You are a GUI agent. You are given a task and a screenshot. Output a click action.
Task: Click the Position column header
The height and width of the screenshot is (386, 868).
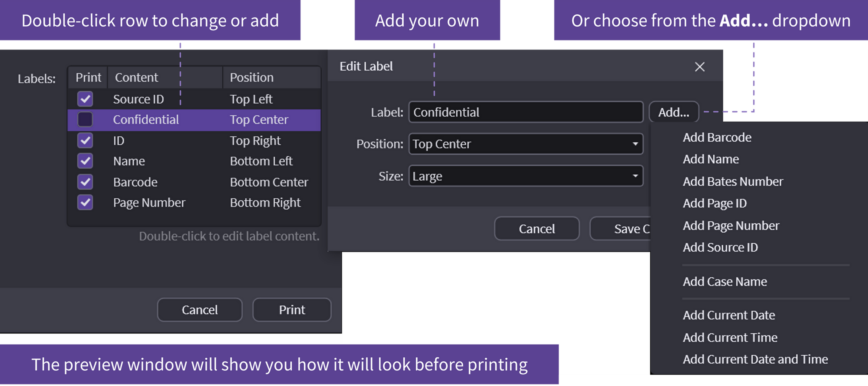coord(251,78)
